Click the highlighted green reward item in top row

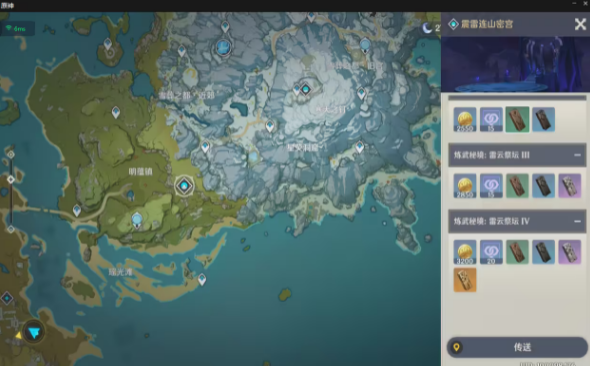coord(517,119)
